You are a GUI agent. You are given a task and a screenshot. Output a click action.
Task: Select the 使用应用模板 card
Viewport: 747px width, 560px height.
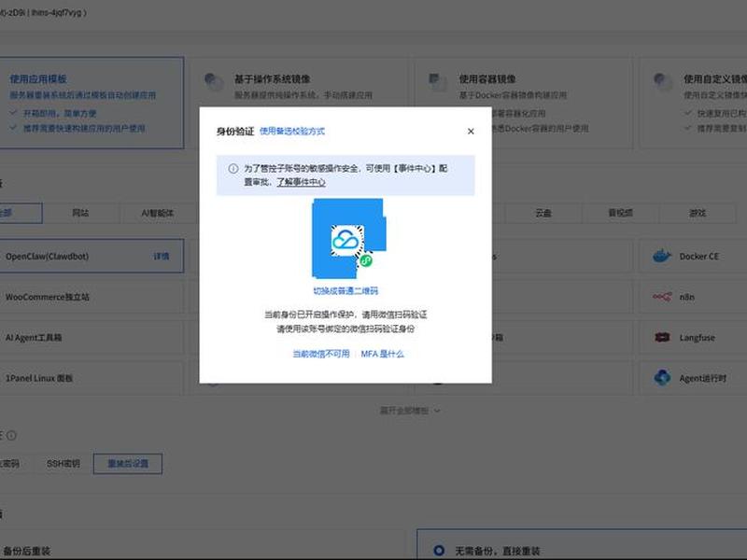[92, 103]
